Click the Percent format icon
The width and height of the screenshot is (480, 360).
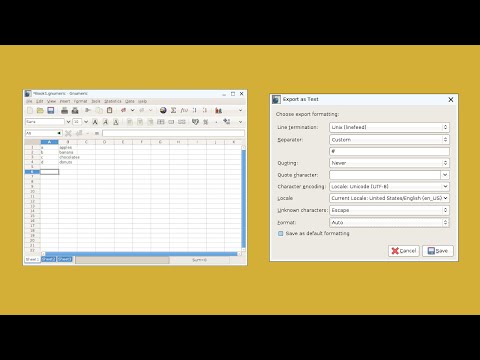206,122
